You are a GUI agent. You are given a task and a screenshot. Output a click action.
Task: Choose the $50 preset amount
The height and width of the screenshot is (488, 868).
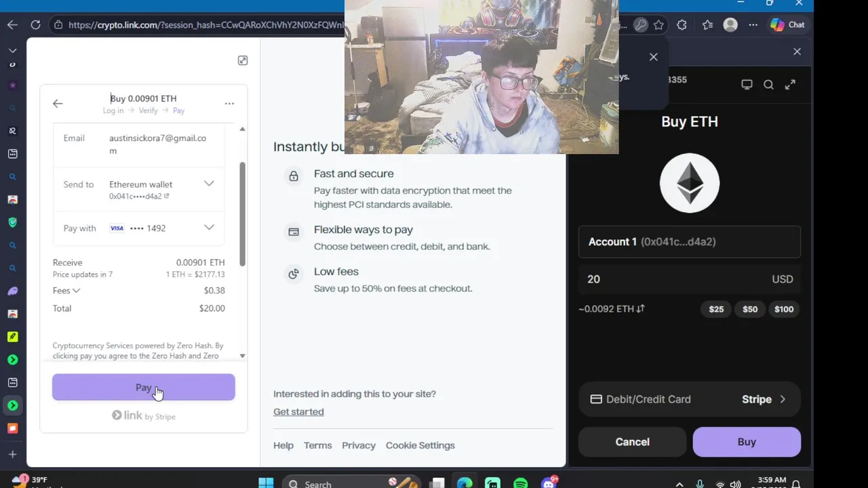pyautogui.click(x=750, y=309)
